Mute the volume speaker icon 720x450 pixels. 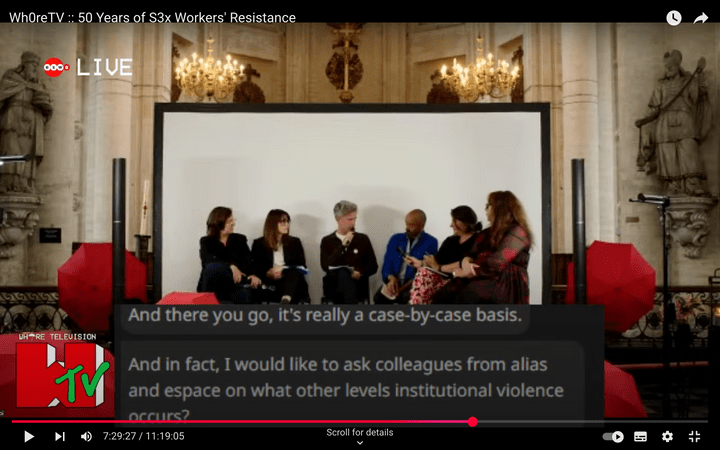pyautogui.click(x=86, y=436)
